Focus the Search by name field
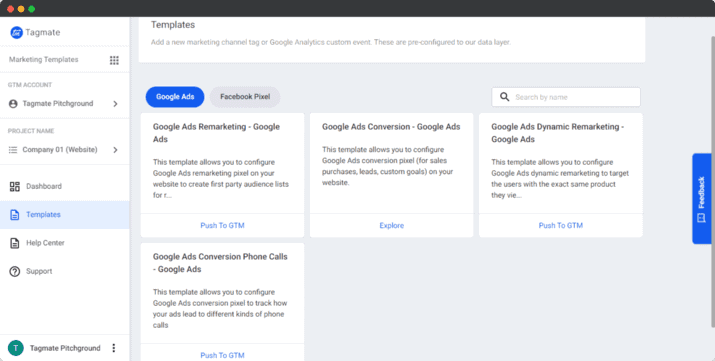The height and width of the screenshot is (361, 715). (x=566, y=97)
